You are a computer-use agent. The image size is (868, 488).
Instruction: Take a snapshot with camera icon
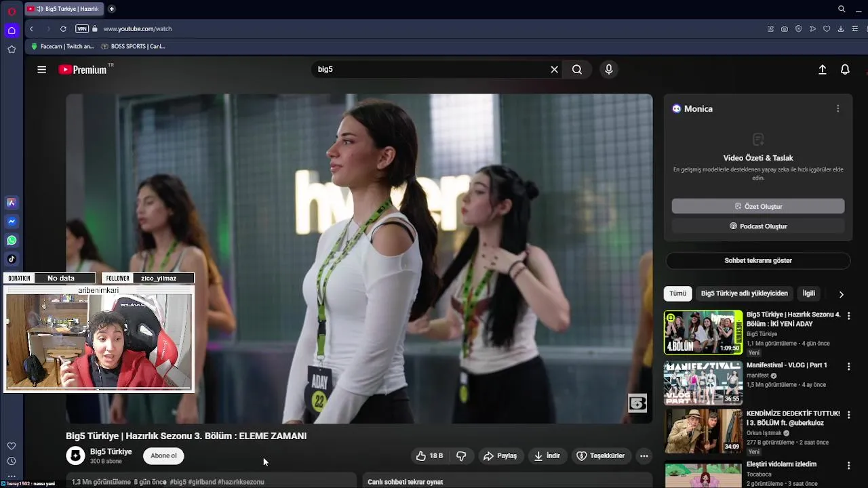tap(785, 28)
